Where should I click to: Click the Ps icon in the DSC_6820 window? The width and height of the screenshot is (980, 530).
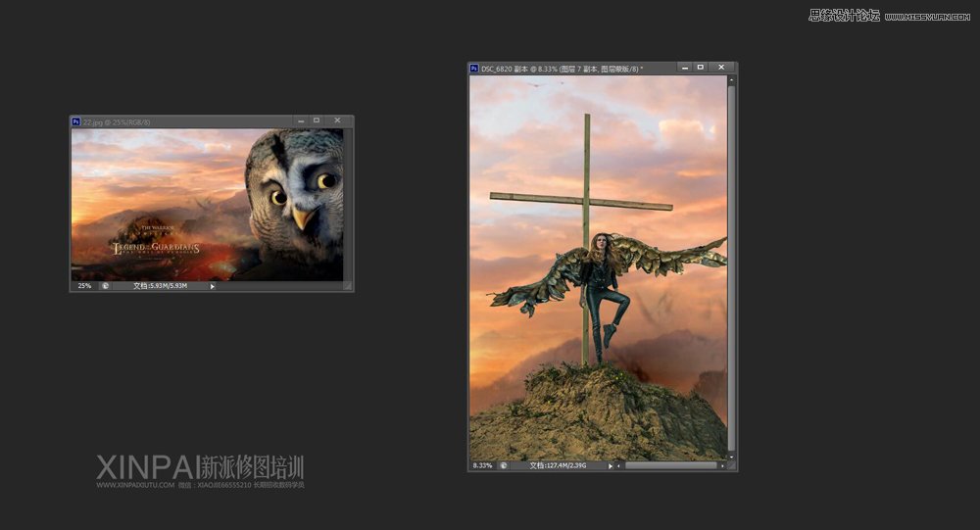click(474, 69)
